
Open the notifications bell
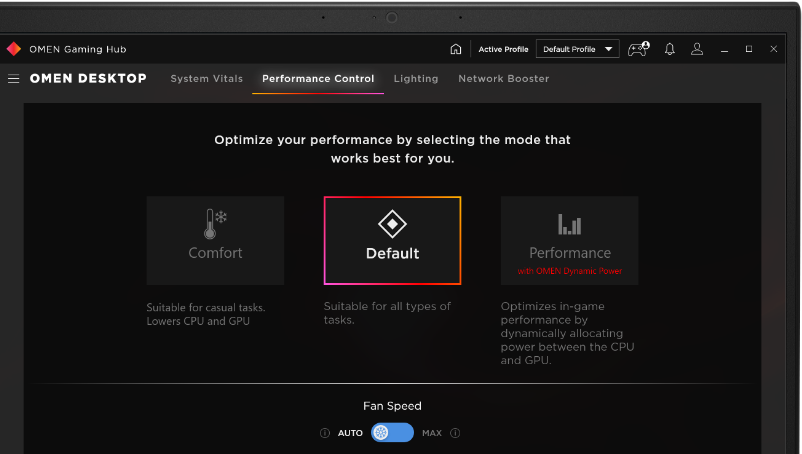(670, 49)
